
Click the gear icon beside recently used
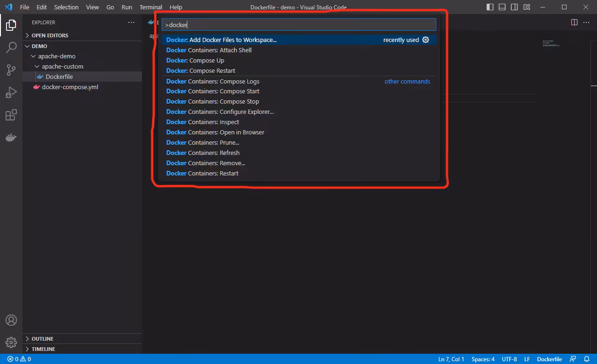point(426,40)
